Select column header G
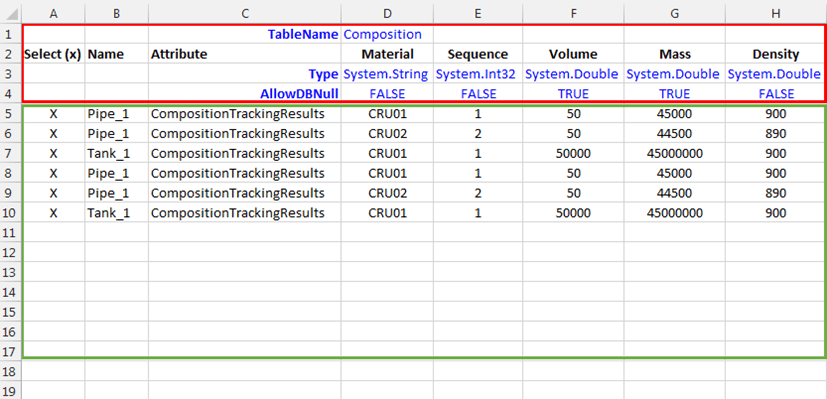This screenshot has width=827, height=399. (x=675, y=14)
